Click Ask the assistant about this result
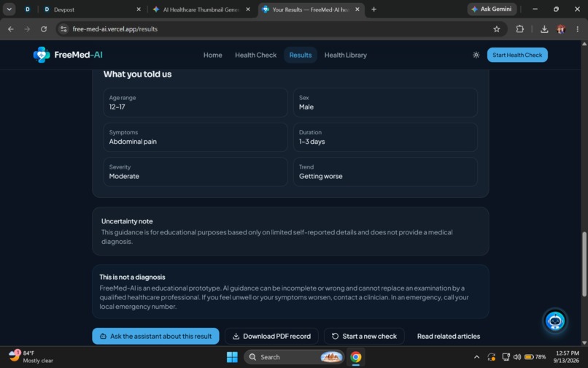The height and width of the screenshot is (368, 588). [155, 336]
